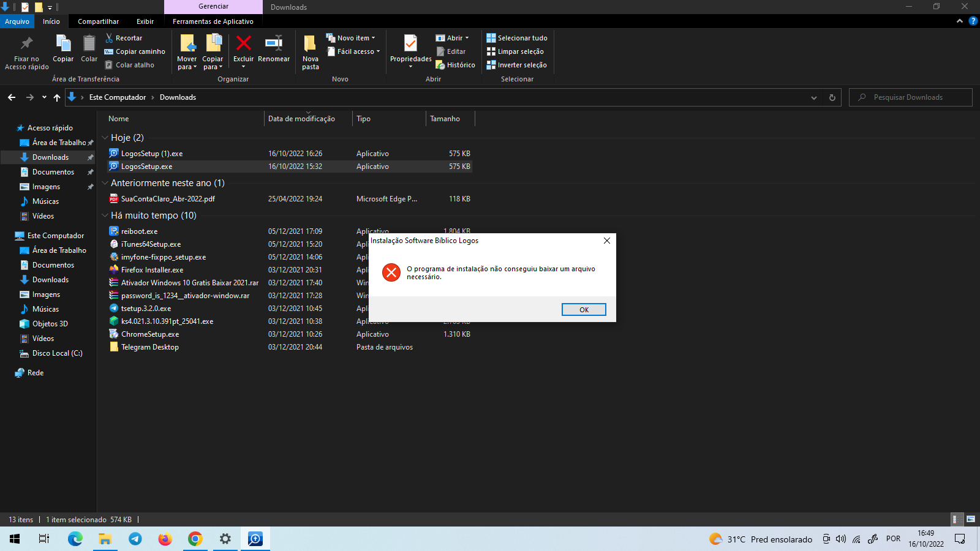The height and width of the screenshot is (551, 980).
Task: Open the Abrir dropdown in ribbon
Action: (453, 38)
